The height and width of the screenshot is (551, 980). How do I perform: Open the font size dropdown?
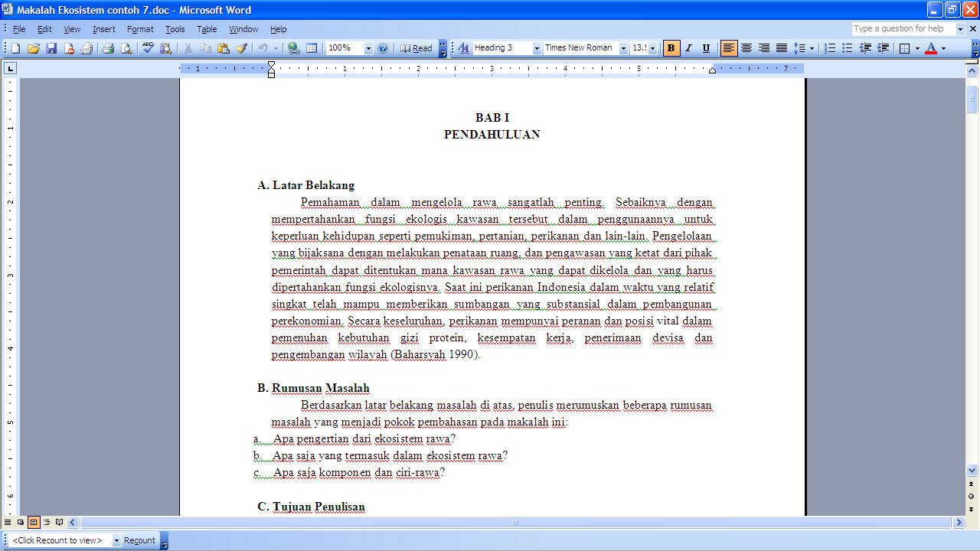(x=653, y=48)
